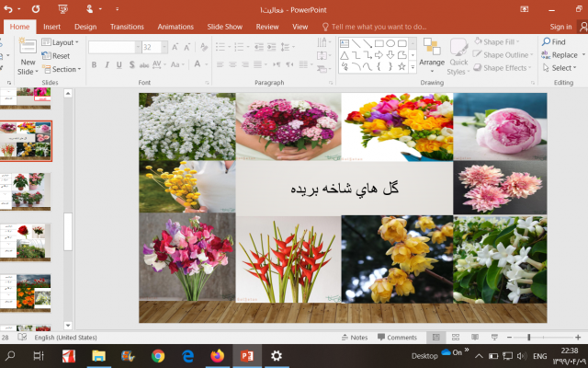Select the red roses slide thumbnail
The image size is (588, 368).
click(x=25, y=242)
